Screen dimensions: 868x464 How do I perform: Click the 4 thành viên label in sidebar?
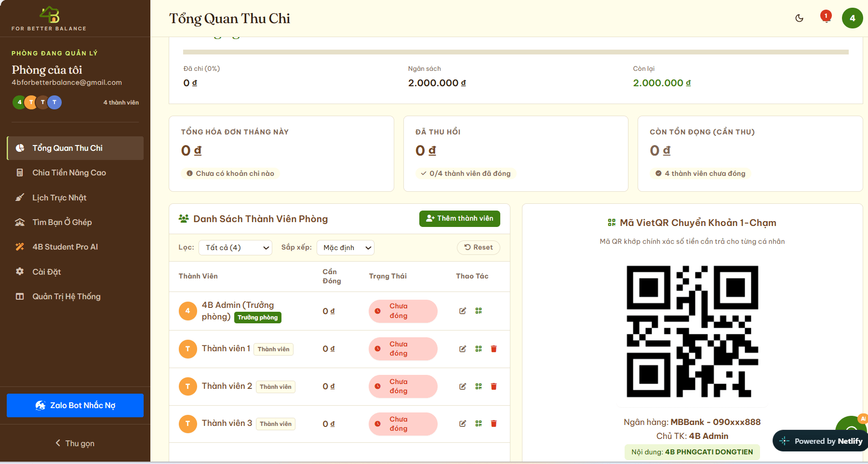(x=121, y=103)
